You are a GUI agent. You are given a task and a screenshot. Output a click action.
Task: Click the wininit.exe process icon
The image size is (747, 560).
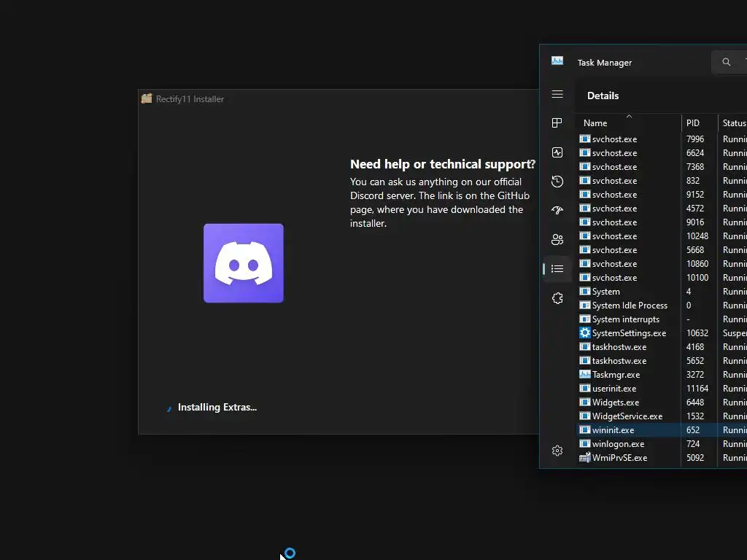coord(584,430)
